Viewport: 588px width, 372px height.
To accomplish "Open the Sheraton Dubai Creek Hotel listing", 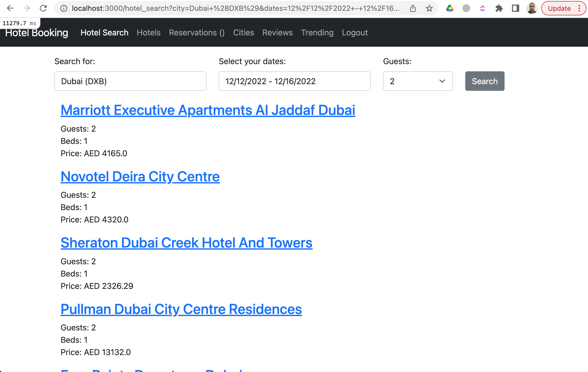I will coord(186,243).
